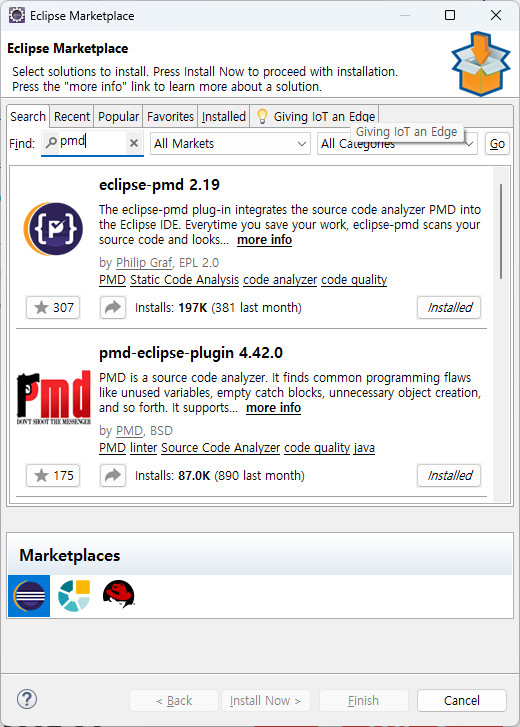This screenshot has width=520, height=727.
Task: Click the code analyzer tag
Action: [x=280, y=280]
